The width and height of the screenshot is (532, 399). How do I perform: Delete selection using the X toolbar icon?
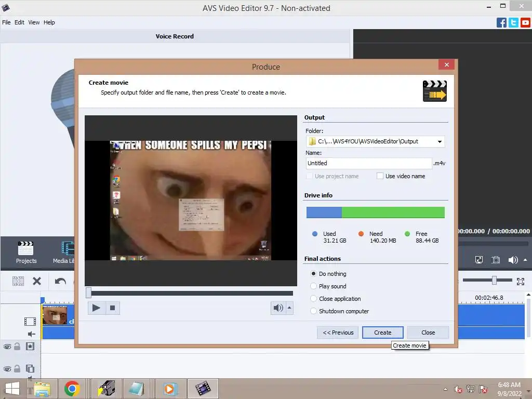(x=37, y=281)
